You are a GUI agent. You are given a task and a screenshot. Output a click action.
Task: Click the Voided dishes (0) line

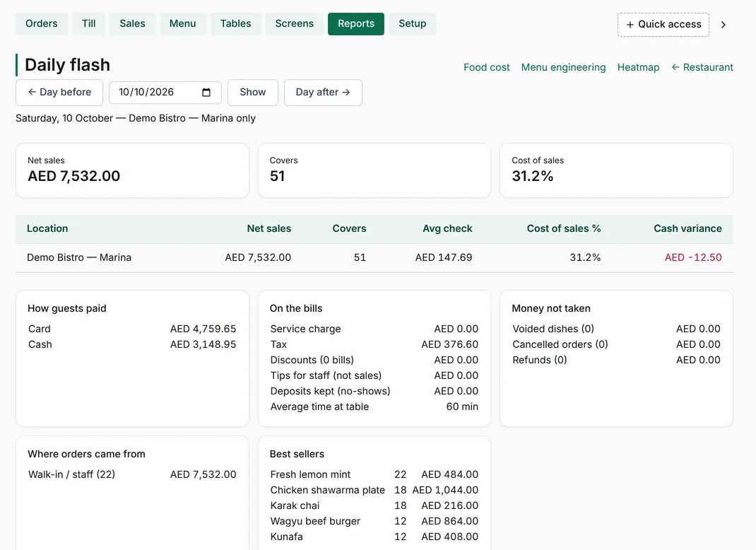[x=616, y=329]
